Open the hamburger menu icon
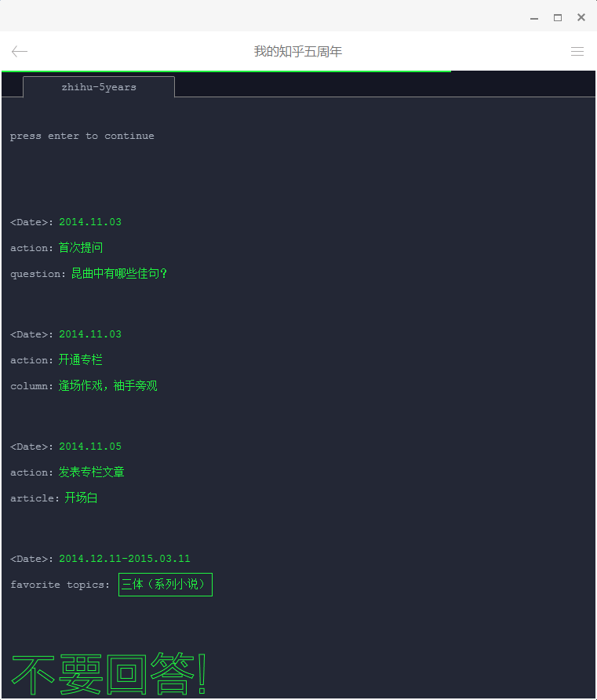Viewport: 597px width, 700px height. click(577, 51)
